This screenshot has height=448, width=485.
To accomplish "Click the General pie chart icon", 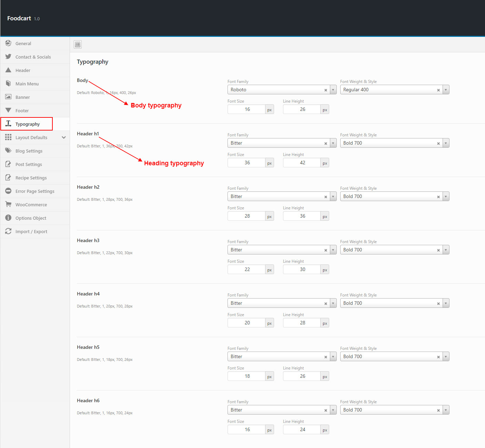I will 8,43.
